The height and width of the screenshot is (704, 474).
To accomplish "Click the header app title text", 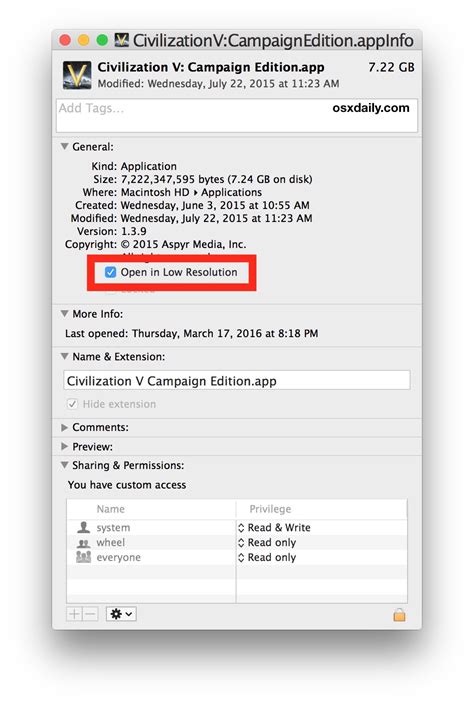I will (x=211, y=67).
